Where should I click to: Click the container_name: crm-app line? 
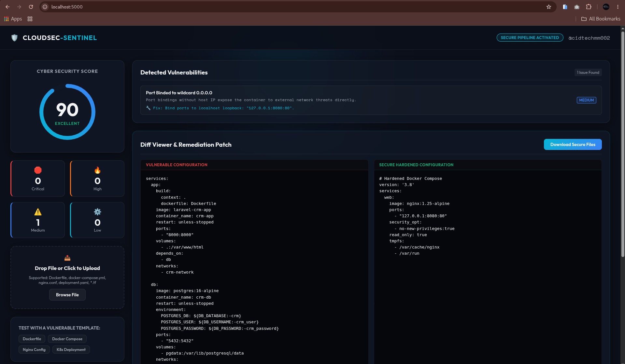coord(185,216)
